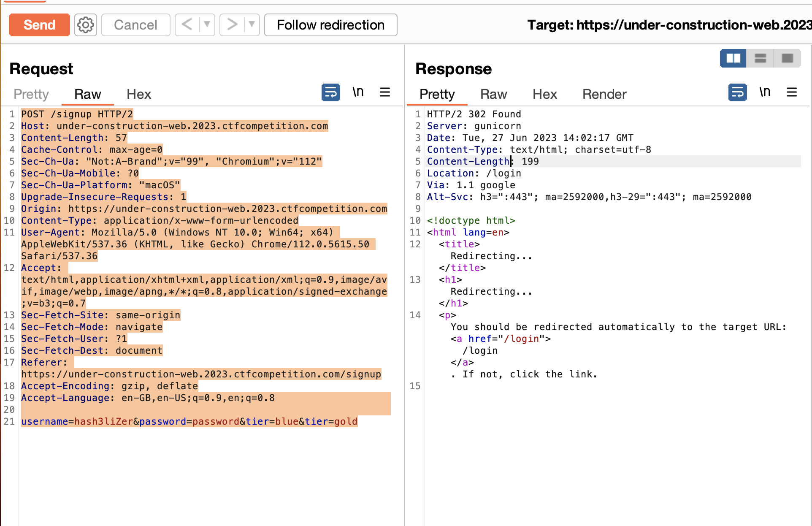This screenshot has width=812, height=526.
Task: Open request settings gear icon
Action: [86, 25]
